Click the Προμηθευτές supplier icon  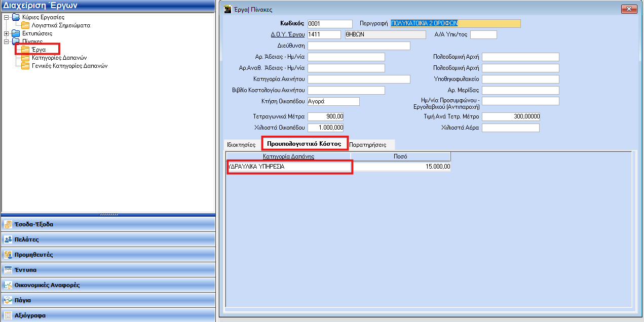tap(8, 255)
